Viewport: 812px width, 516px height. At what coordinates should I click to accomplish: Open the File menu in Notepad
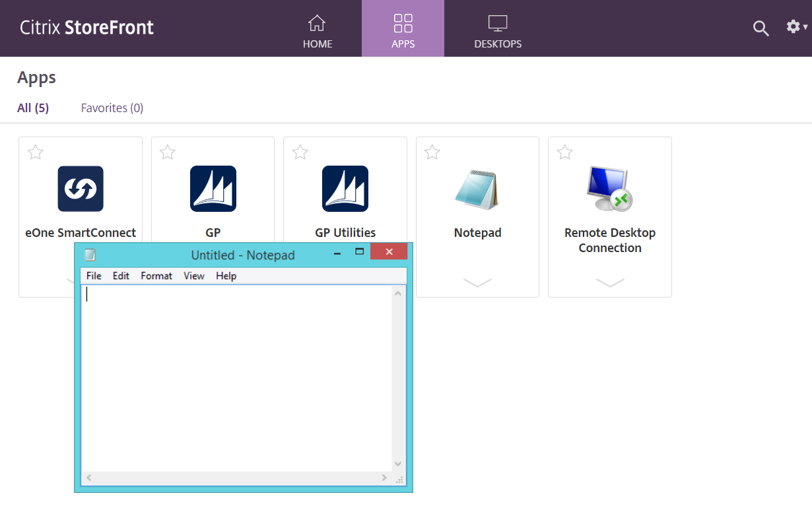click(x=94, y=276)
